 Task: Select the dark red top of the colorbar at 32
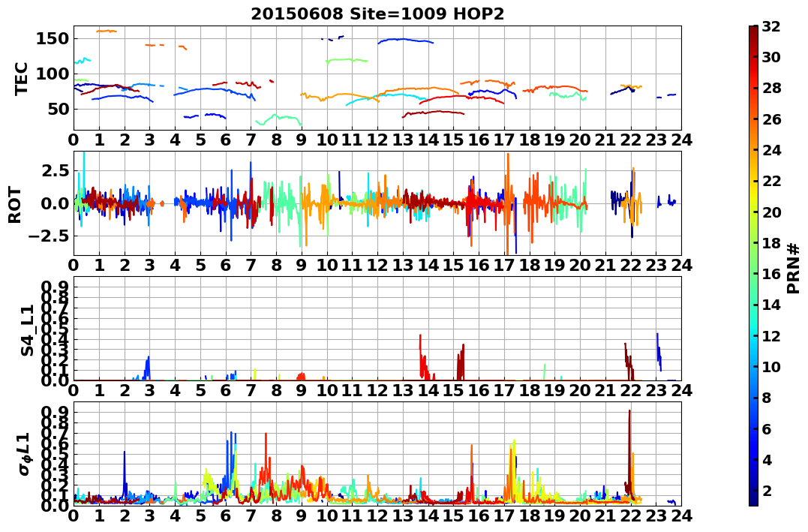753,29
